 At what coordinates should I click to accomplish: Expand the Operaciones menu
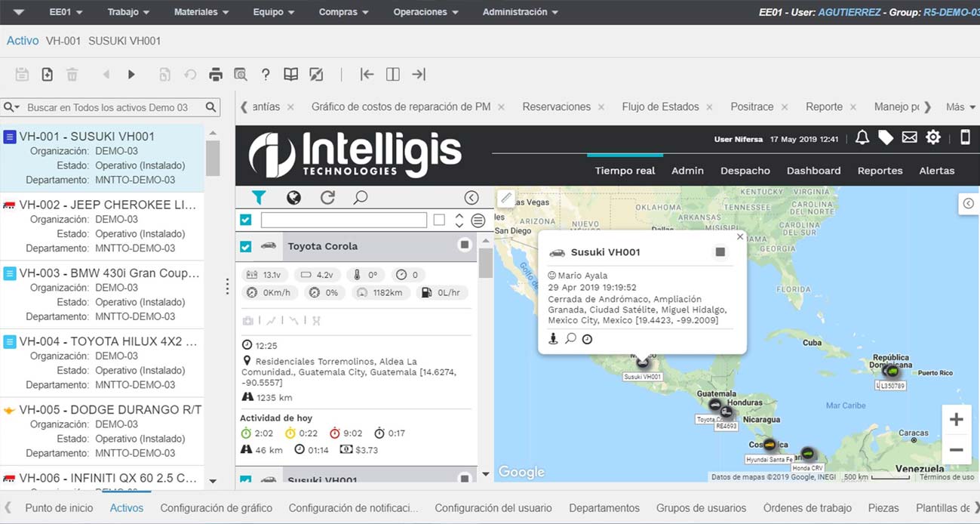(426, 12)
